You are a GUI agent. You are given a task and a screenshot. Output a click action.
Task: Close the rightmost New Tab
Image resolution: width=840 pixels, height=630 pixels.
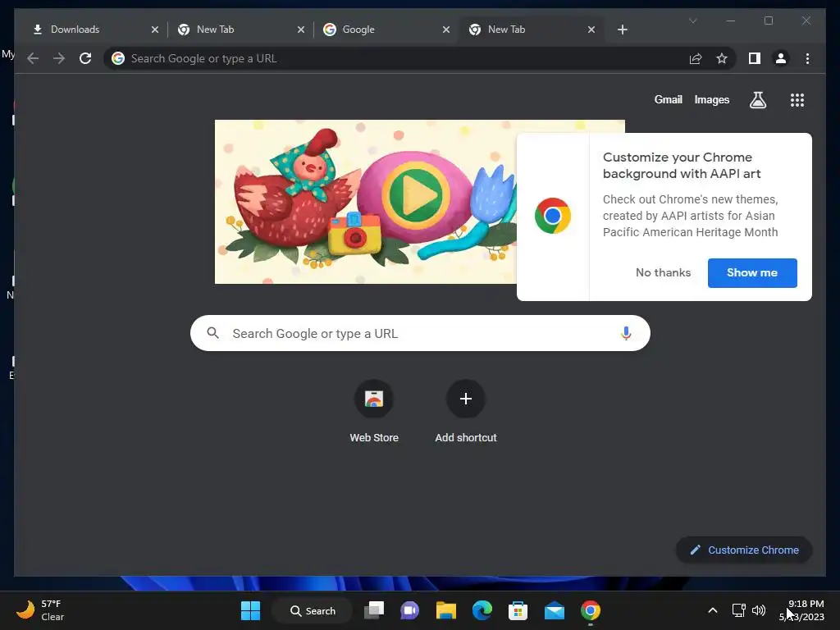pos(591,30)
